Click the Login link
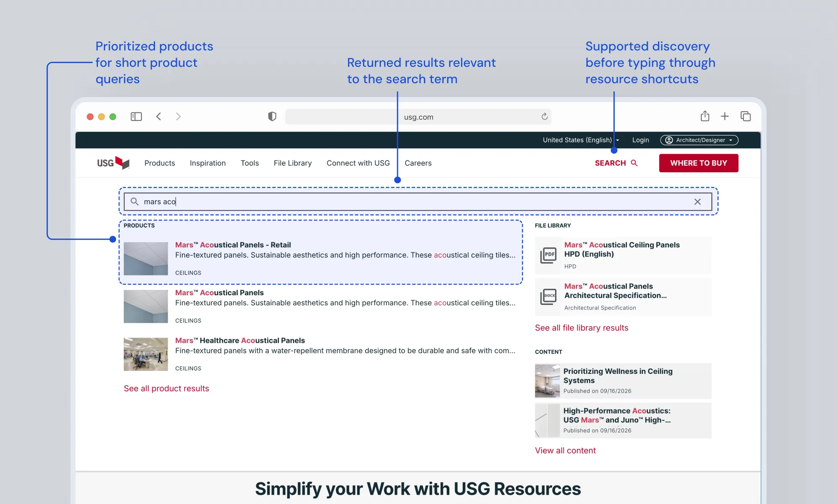Screen dimensions: 837x504 point(640,140)
